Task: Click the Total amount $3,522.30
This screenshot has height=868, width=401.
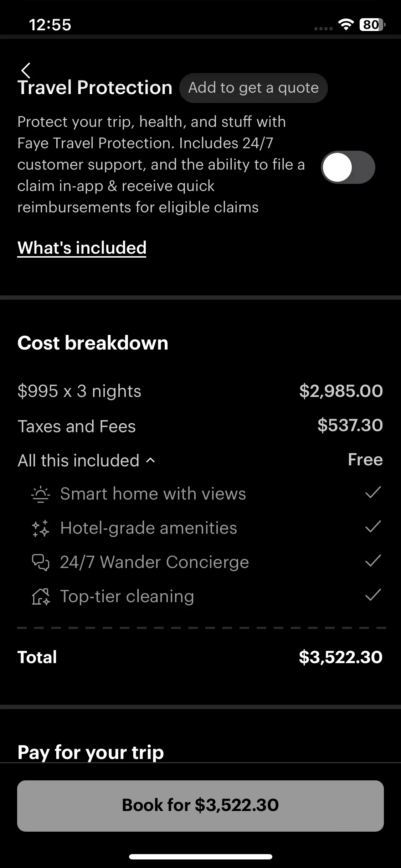Action: coord(340,657)
